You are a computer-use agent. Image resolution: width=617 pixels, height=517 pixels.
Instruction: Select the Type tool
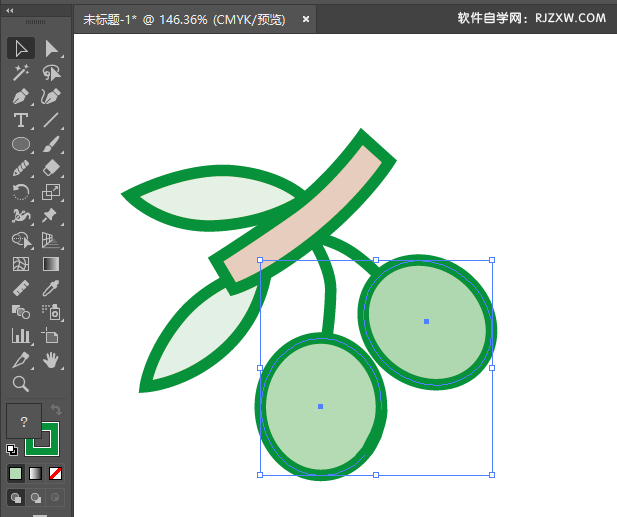(x=21, y=120)
